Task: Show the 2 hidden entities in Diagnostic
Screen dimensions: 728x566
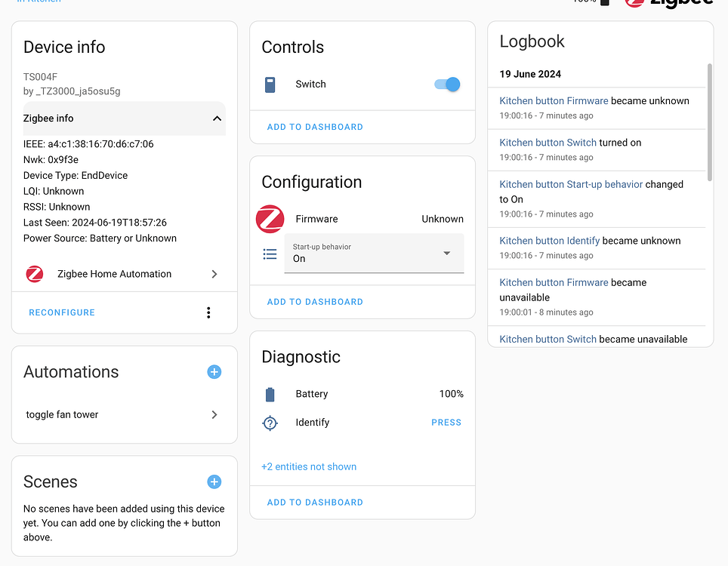Action: click(308, 466)
